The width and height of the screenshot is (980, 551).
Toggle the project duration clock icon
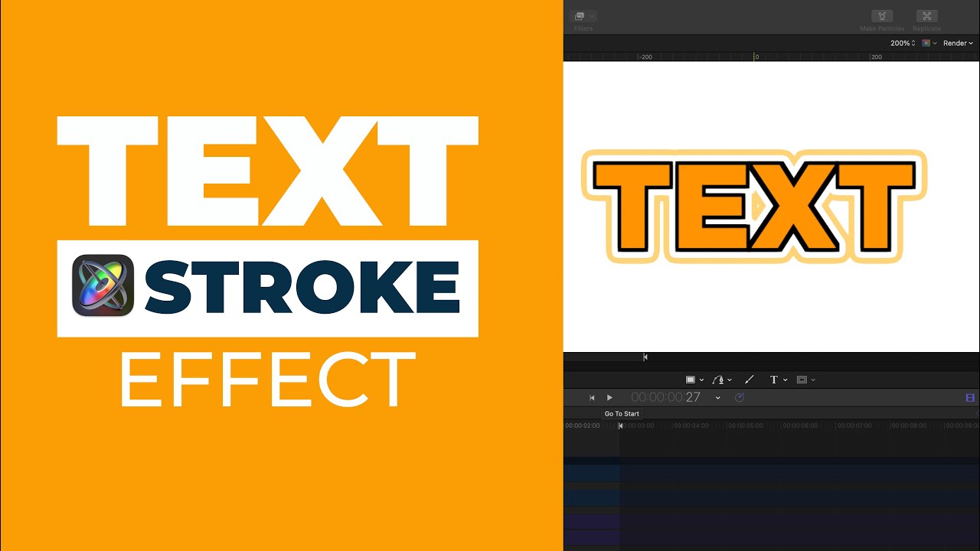pyautogui.click(x=739, y=397)
